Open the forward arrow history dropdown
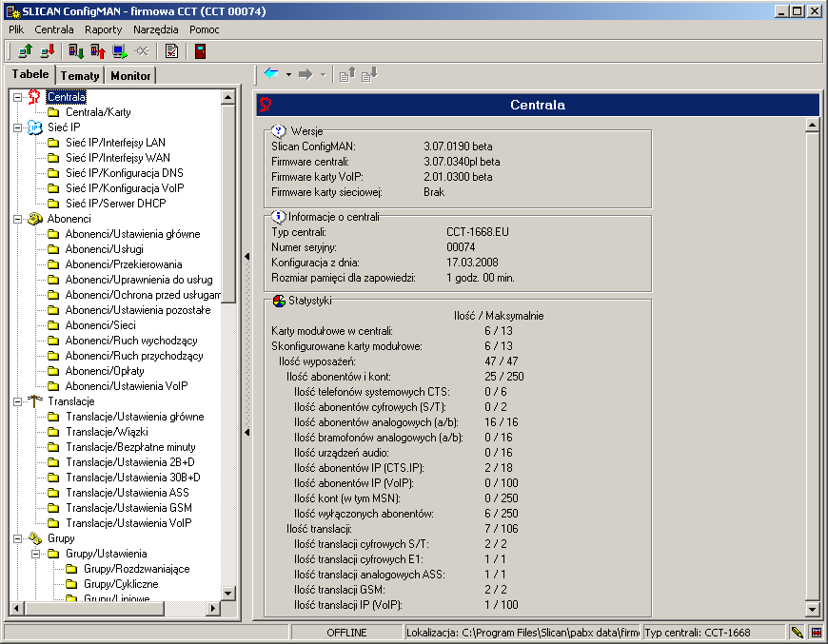Image resolution: width=828 pixels, height=644 pixels. coord(324,75)
